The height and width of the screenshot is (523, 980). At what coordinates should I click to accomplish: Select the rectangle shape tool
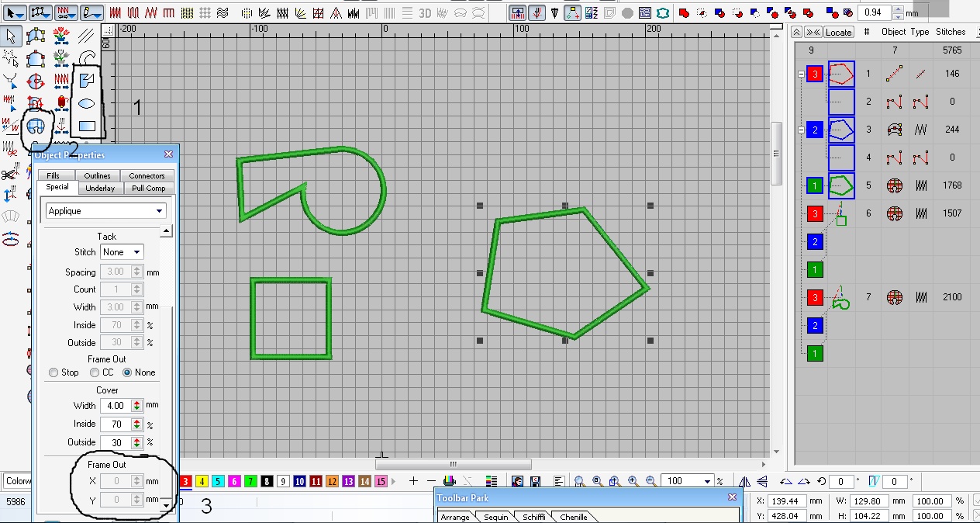coord(87,126)
